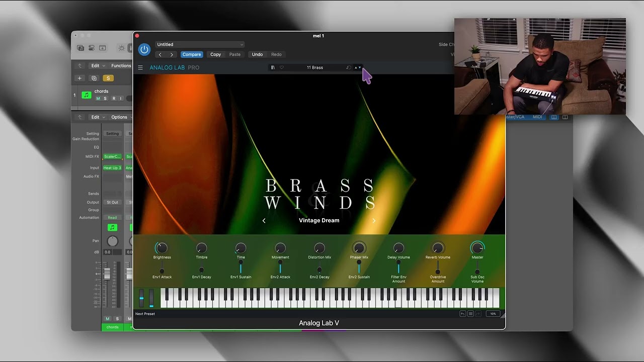The image size is (644, 362).
Task: Open the tracks area Functions menu
Action: [121, 66]
